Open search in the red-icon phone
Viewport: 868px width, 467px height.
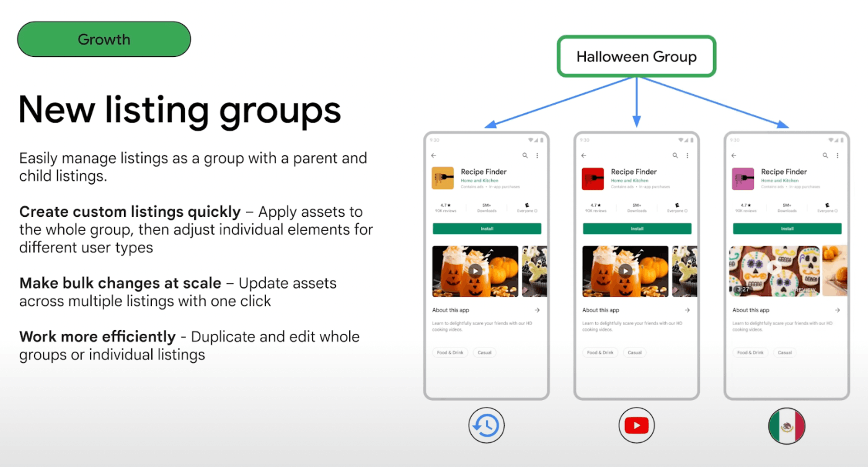coord(675,155)
